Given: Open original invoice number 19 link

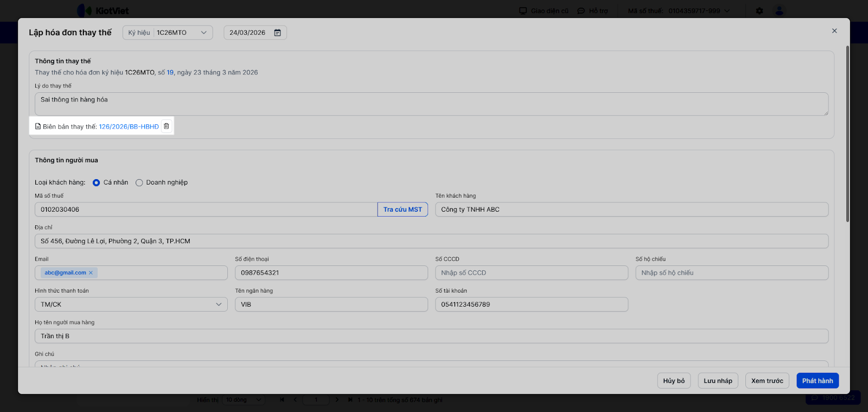Looking at the screenshot, I should pyautogui.click(x=170, y=72).
